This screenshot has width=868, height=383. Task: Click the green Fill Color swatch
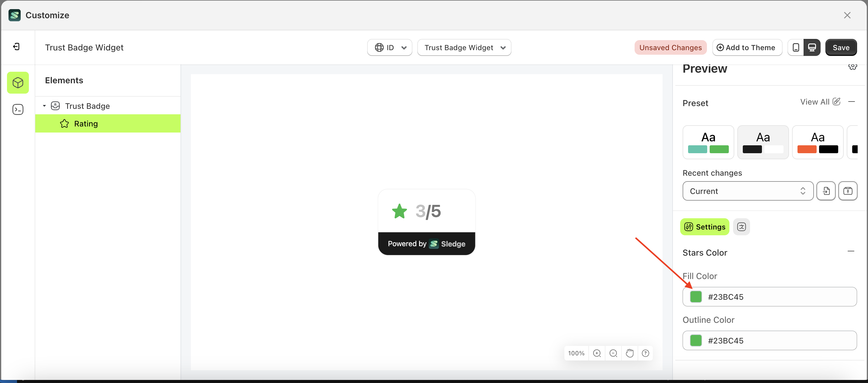[696, 297]
